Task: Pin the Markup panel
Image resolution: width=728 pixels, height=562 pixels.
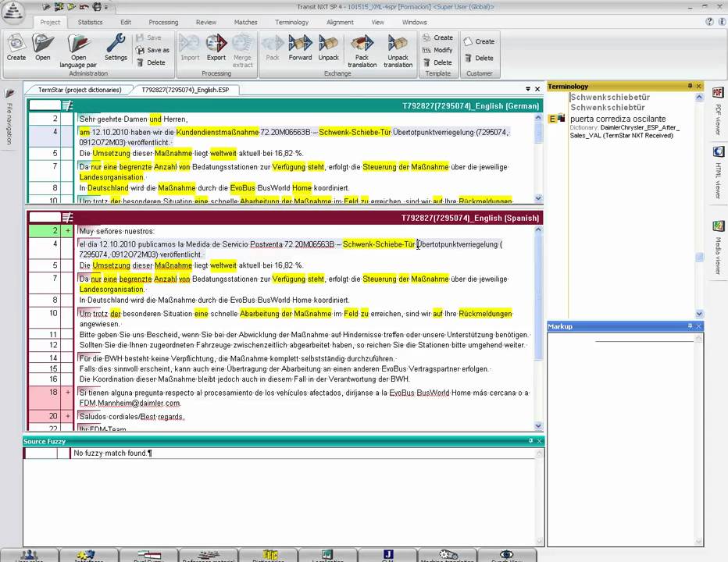Action: click(x=690, y=326)
